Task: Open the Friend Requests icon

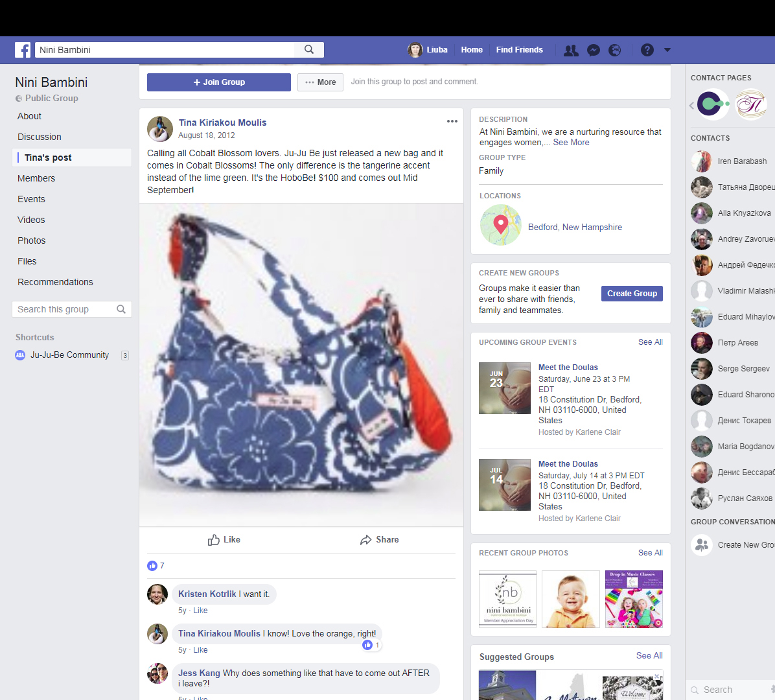Action: tap(571, 50)
